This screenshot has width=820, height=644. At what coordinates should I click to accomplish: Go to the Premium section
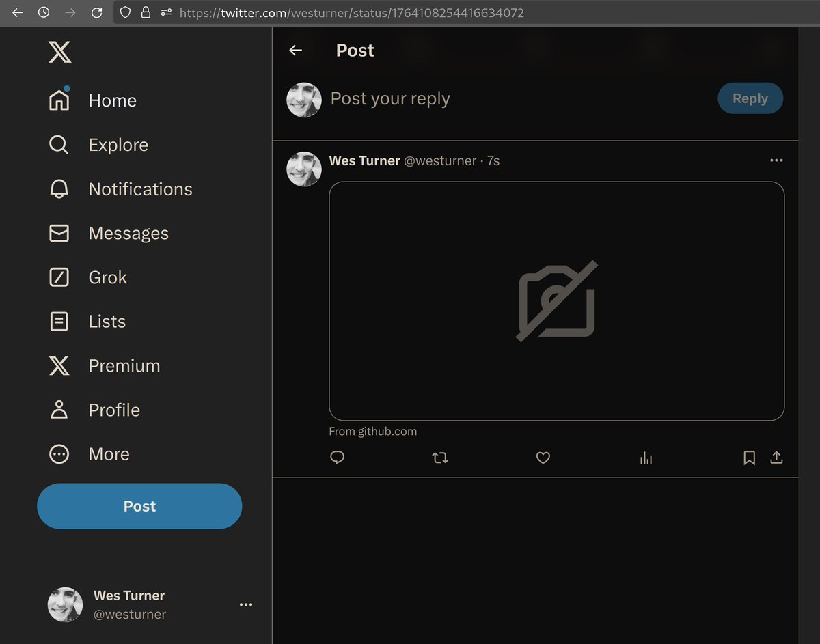[x=124, y=365]
